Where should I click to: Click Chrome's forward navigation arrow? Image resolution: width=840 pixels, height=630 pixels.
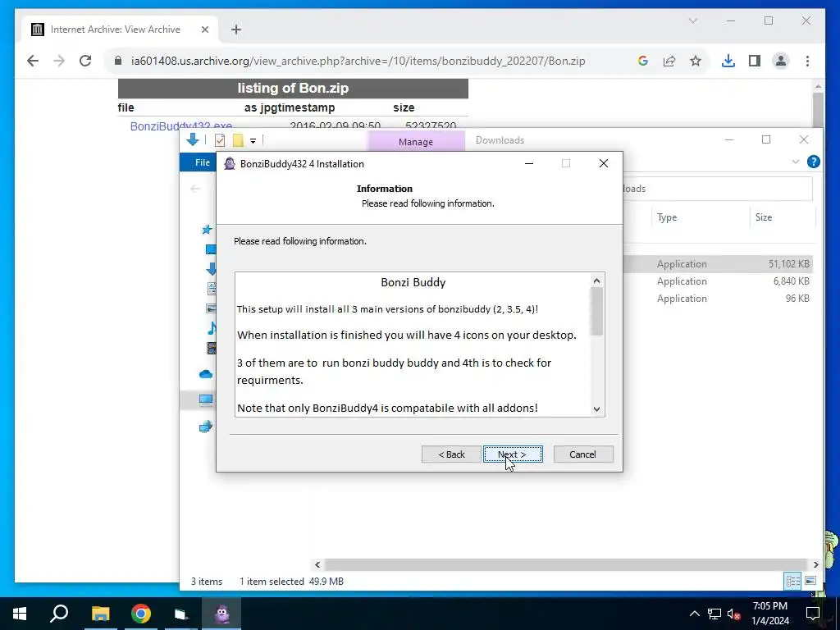click(x=59, y=61)
